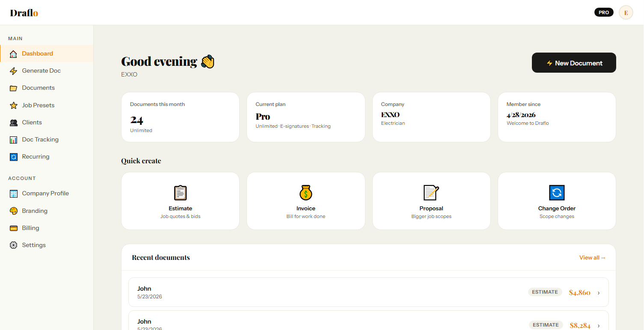Click the waving hand emoji

(x=208, y=62)
